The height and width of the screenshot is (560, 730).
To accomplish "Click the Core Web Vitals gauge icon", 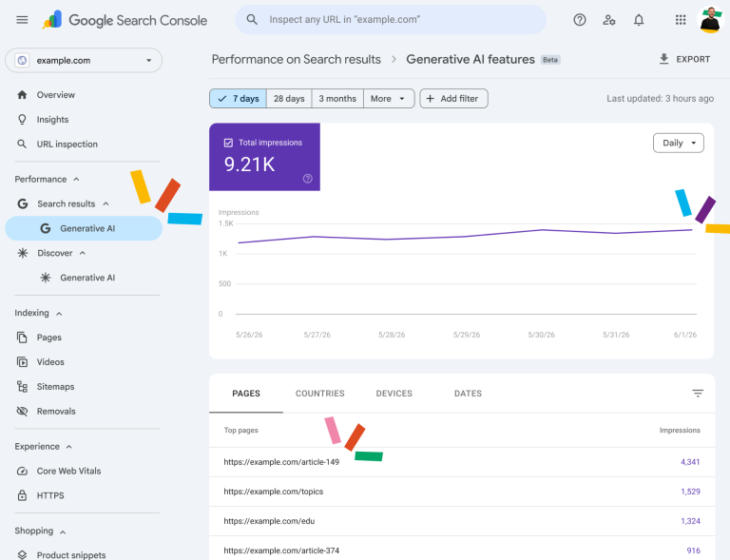I will point(22,471).
